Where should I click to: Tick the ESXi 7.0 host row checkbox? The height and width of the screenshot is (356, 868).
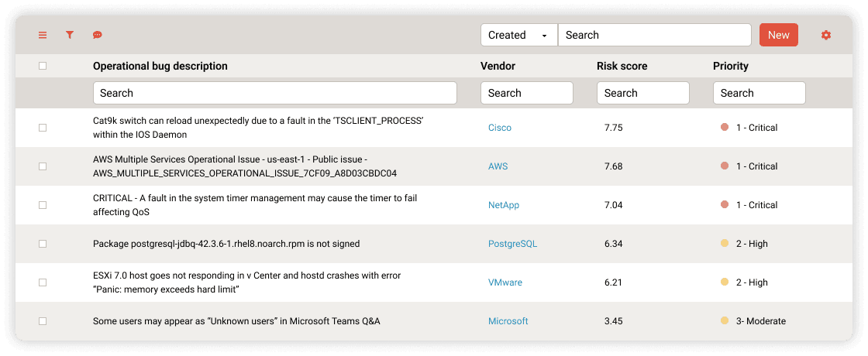pyautogui.click(x=43, y=282)
